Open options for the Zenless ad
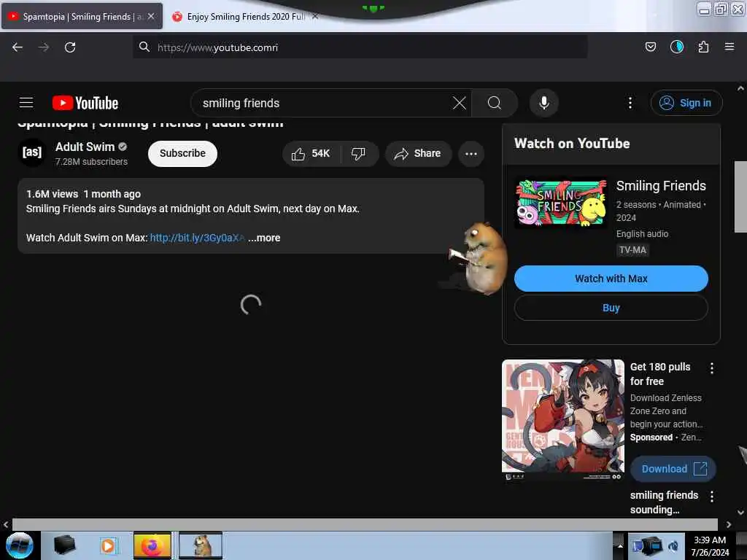 pyautogui.click(x=711, y=368)
